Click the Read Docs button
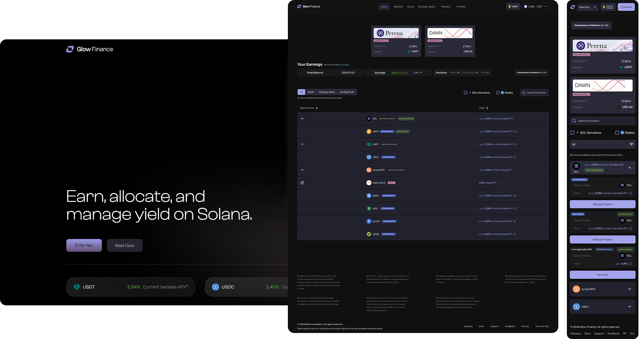The height and width of the screenshot is (339, 644). pos(125,245)
